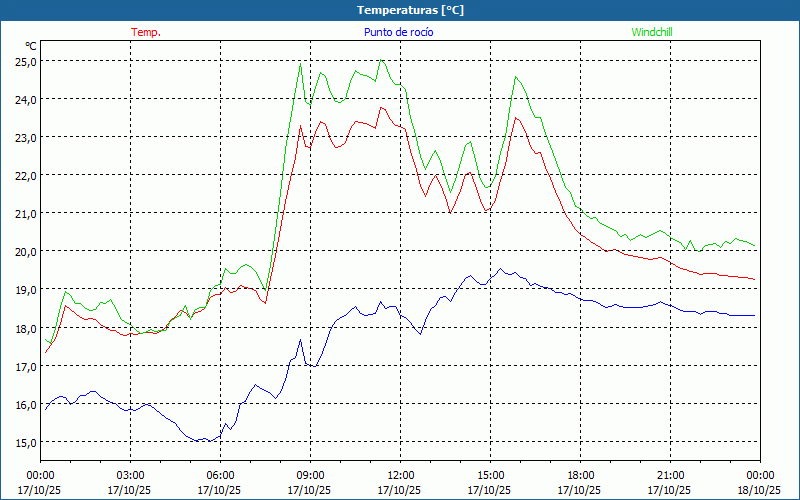The width and height of the screenshot is (800, 500).
Task: Click the 12:00 time axis label
Action: pos(400,475)
